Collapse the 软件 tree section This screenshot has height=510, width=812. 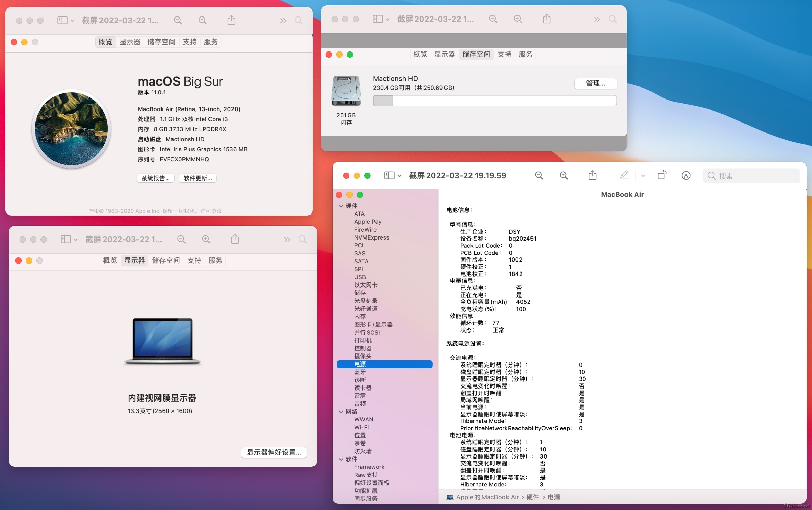coord(341,459)
